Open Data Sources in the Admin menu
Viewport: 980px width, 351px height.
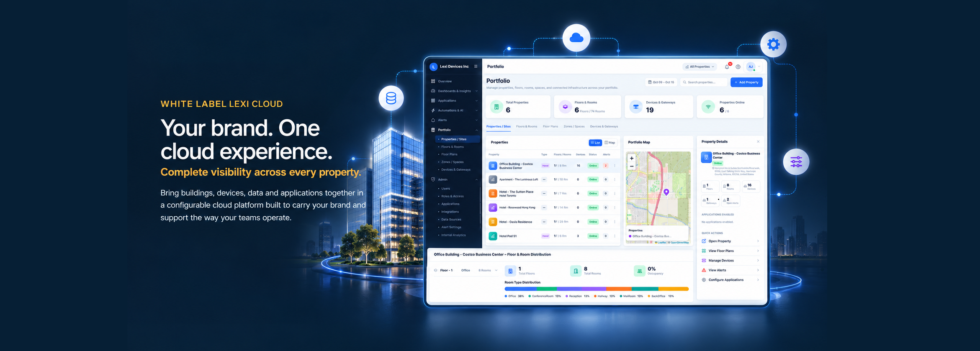coord(451,220)
